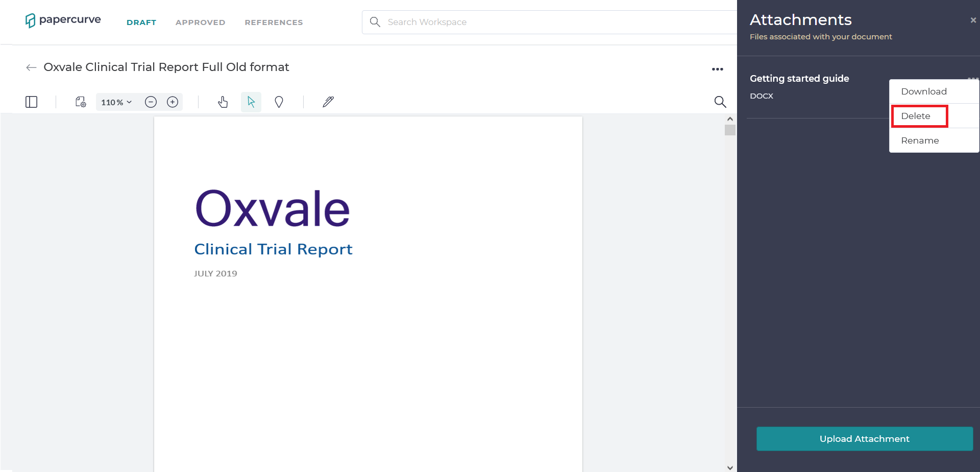Select the pen annotation tool
Screen dimensions: 980x472
(328, 102)
